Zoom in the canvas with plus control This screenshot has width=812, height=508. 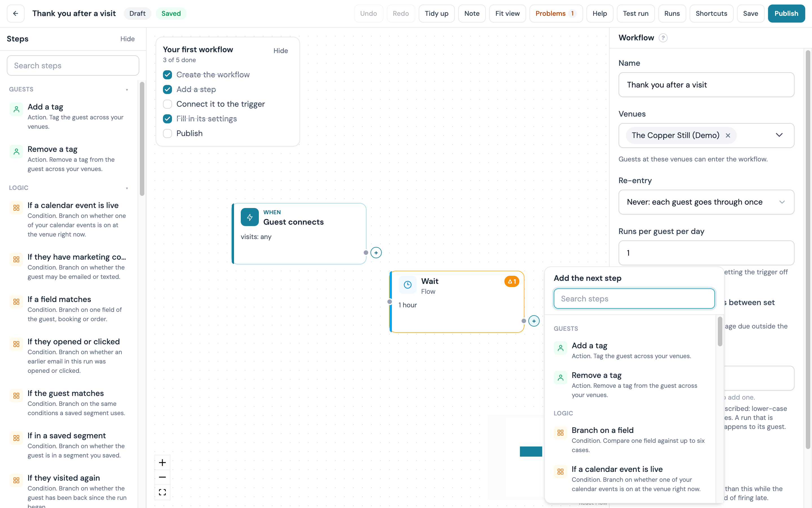(x=162, y=463)
